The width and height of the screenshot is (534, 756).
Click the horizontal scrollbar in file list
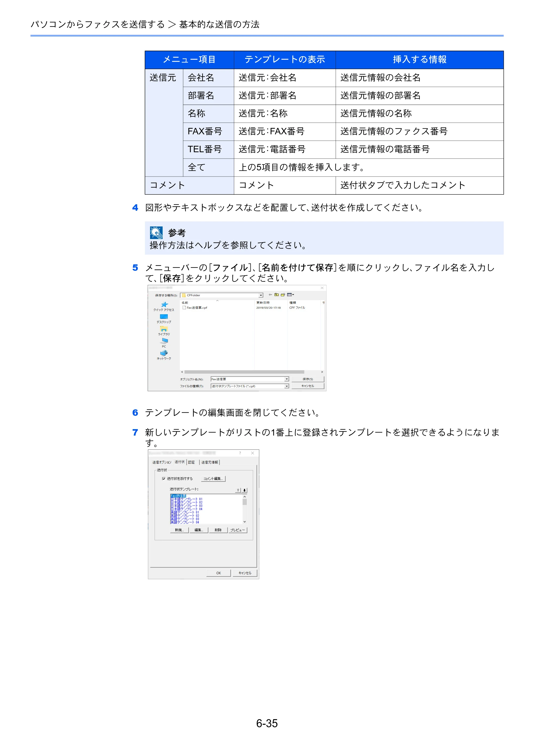(244, 372)
